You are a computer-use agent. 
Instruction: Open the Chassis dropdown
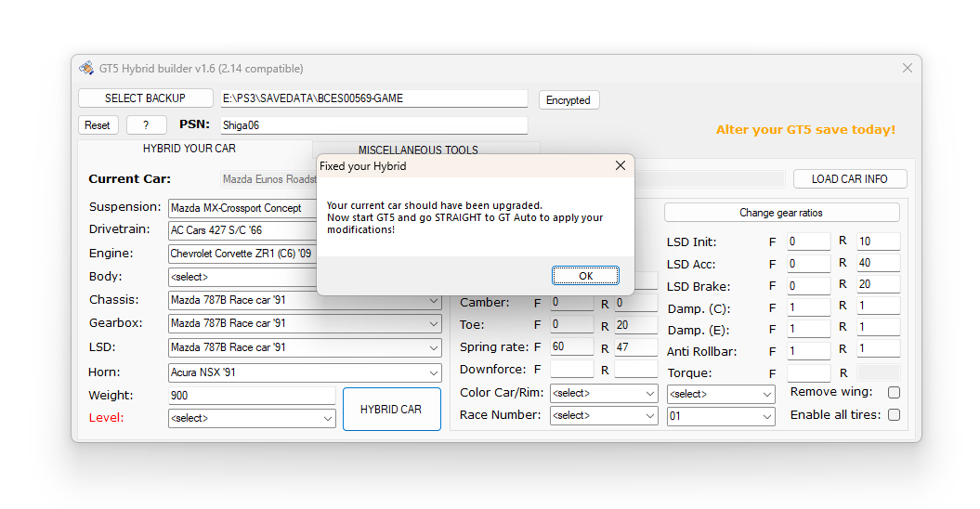[x=305, y=301]
